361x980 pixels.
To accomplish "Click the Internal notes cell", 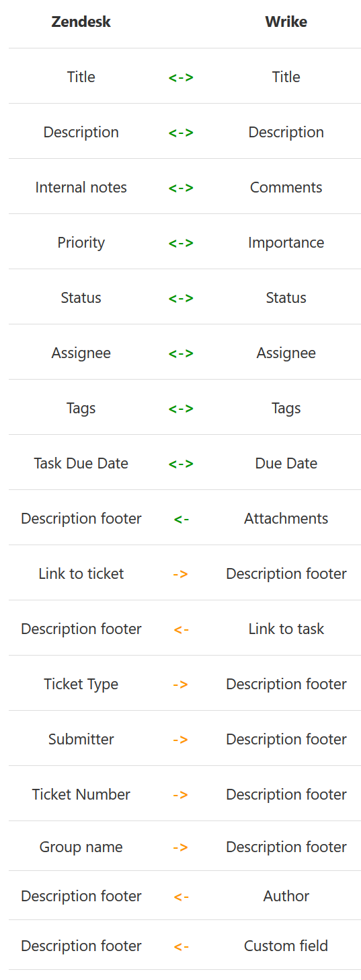I will pos(81,187).
